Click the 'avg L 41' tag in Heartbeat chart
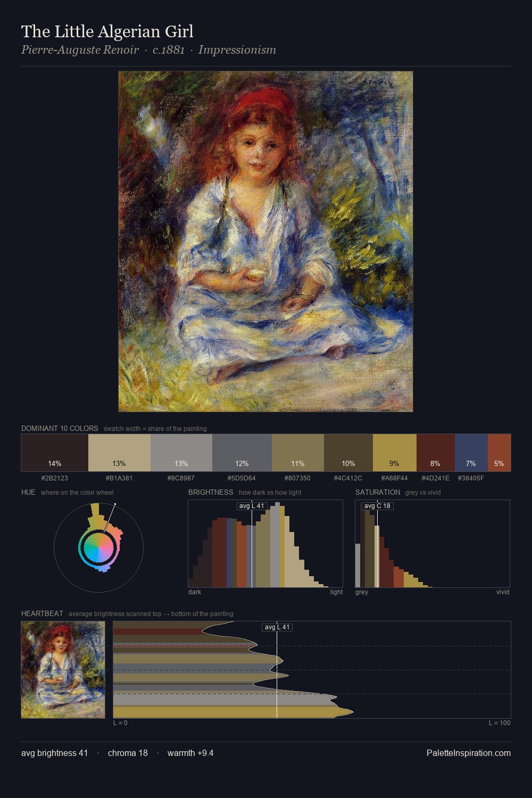Image resolution: width=532 pixels, height=798 pixels. click(x=277, y=627)
